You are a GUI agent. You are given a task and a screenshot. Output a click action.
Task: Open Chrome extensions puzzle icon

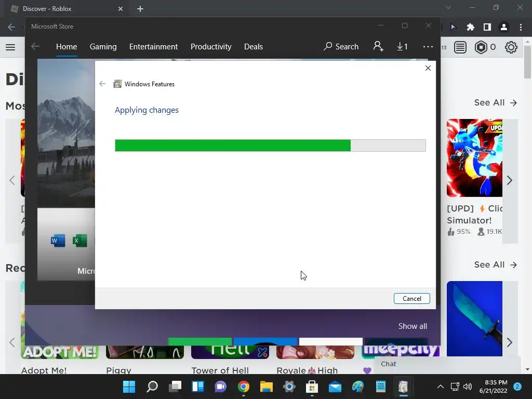[x=470, y=27]
